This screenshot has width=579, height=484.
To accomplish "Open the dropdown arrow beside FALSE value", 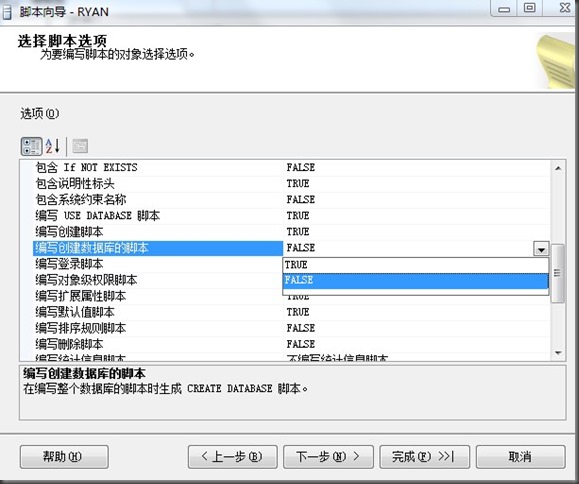I will [541, 250].
